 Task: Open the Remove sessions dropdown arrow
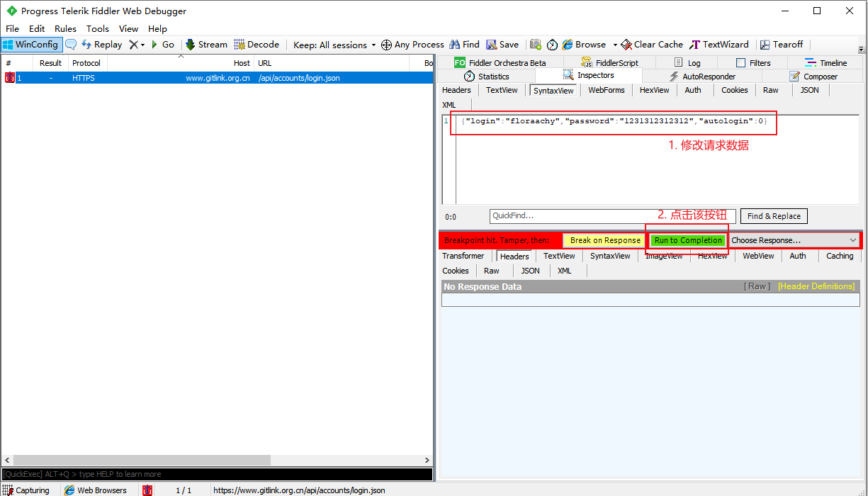tap(142, 45)
